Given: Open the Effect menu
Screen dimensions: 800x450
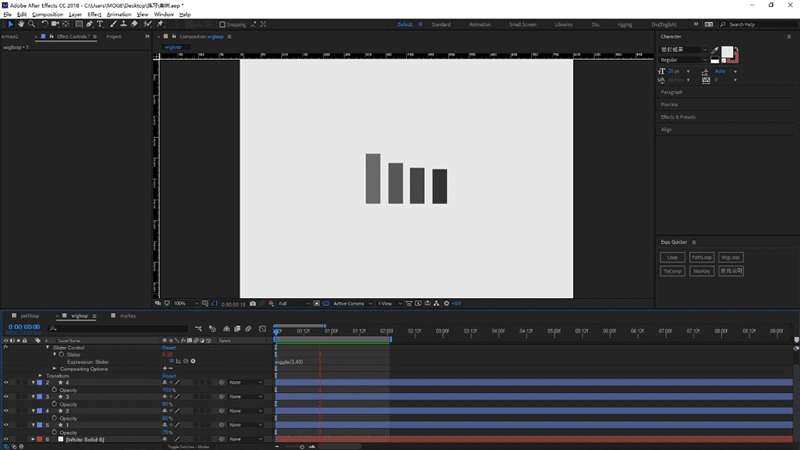Looking at the screenshot, I should 94,14.
